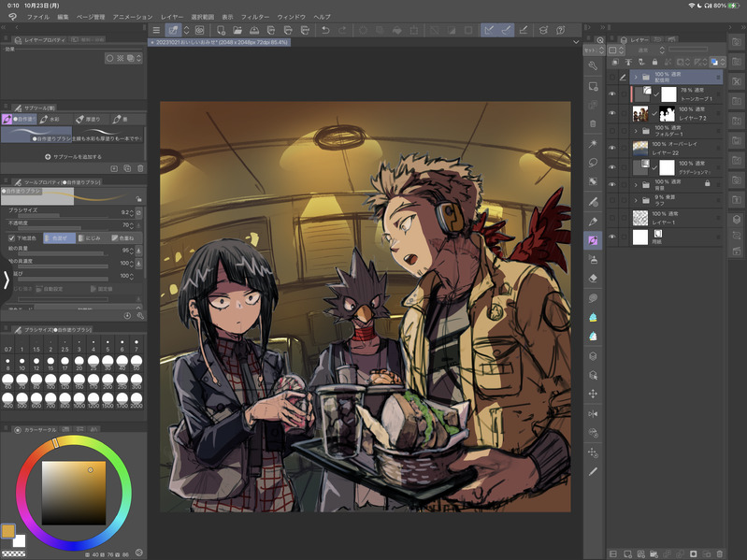Click the help question mark icon
The height and width of the screenshot is (560, 747).
point(561,30)
